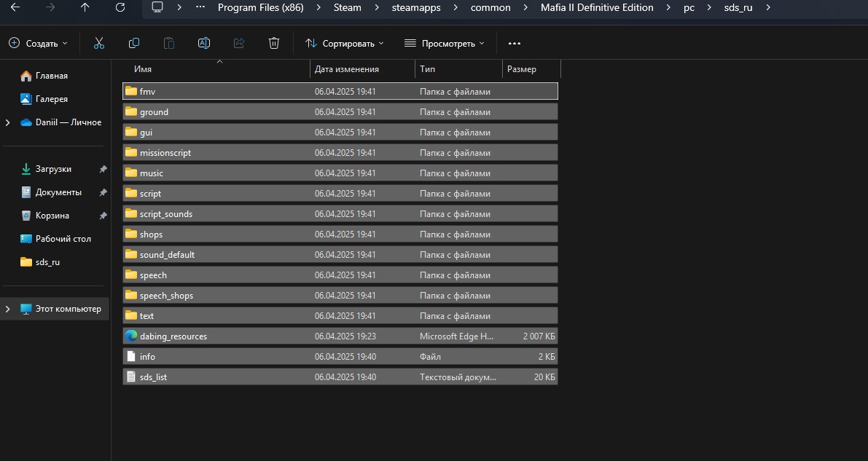Select the missionscript folder

pos(340,153)
